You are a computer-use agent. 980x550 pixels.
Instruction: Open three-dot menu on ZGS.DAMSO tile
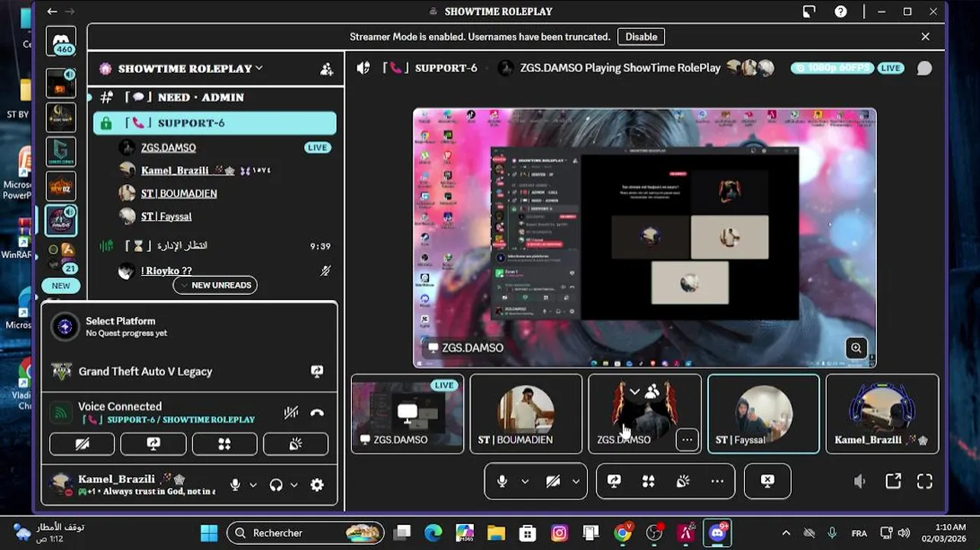point(687,439)
